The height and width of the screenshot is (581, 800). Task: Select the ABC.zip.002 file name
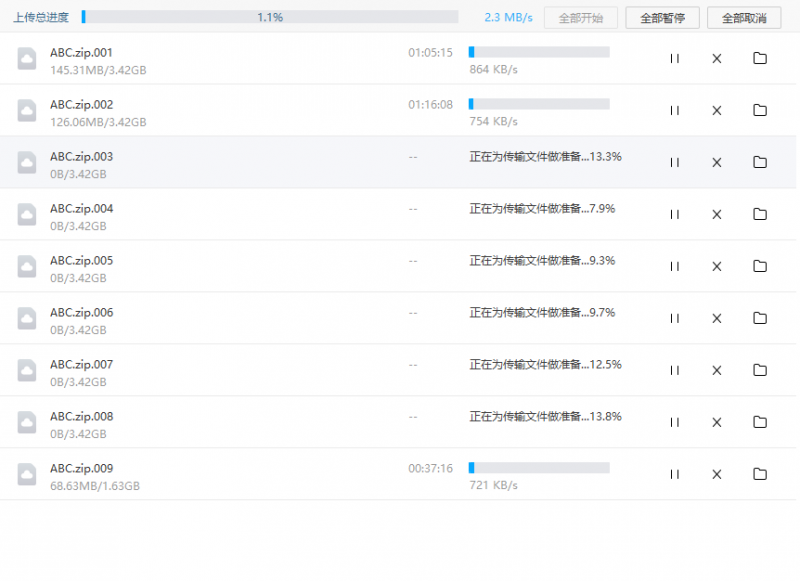[82, 105]
